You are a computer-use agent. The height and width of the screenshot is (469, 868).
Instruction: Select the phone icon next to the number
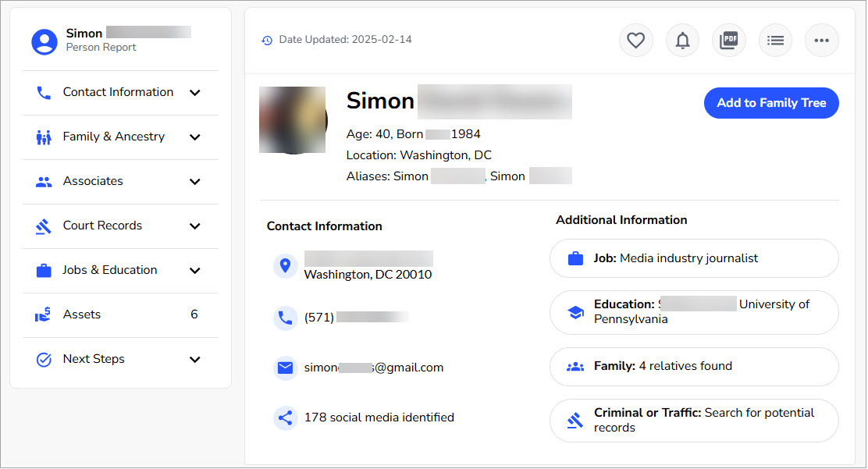[285, 317]
